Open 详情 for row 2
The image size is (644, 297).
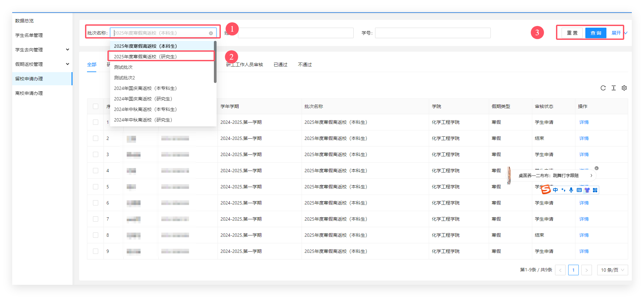pyautogui.click(x=584, y=138)
